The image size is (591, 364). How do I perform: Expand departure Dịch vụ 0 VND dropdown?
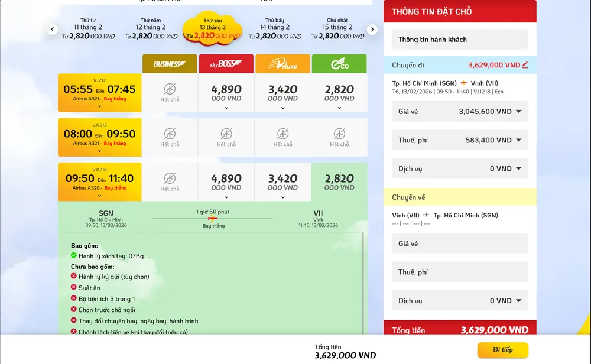point(460,168)
